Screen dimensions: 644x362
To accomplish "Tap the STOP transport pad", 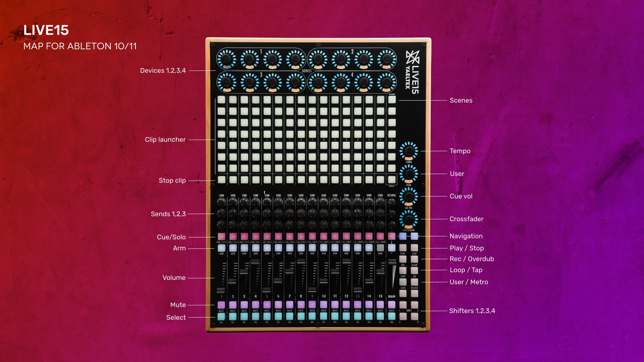I will (x=414, y=248).
